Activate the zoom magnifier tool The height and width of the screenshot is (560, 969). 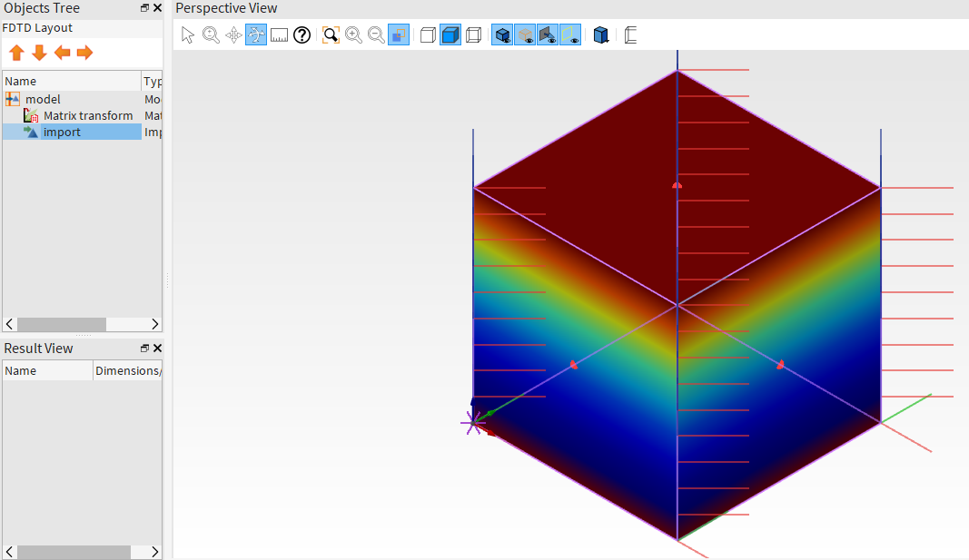tap(211, 35)
